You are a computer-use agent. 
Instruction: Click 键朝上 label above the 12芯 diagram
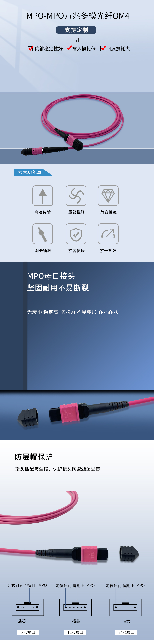tap(79, 586)
